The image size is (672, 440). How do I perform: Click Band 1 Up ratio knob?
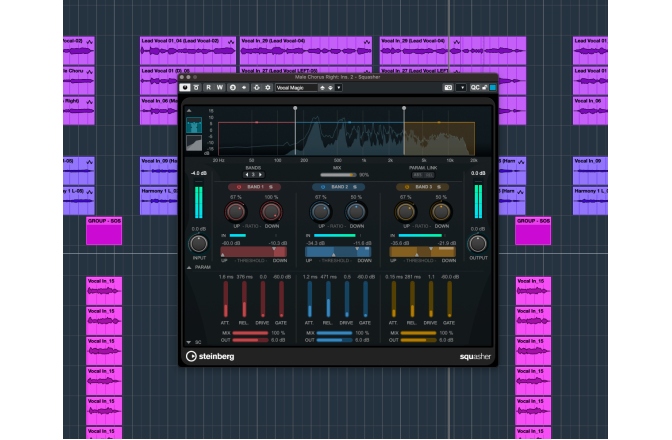[x=236, y=211]
